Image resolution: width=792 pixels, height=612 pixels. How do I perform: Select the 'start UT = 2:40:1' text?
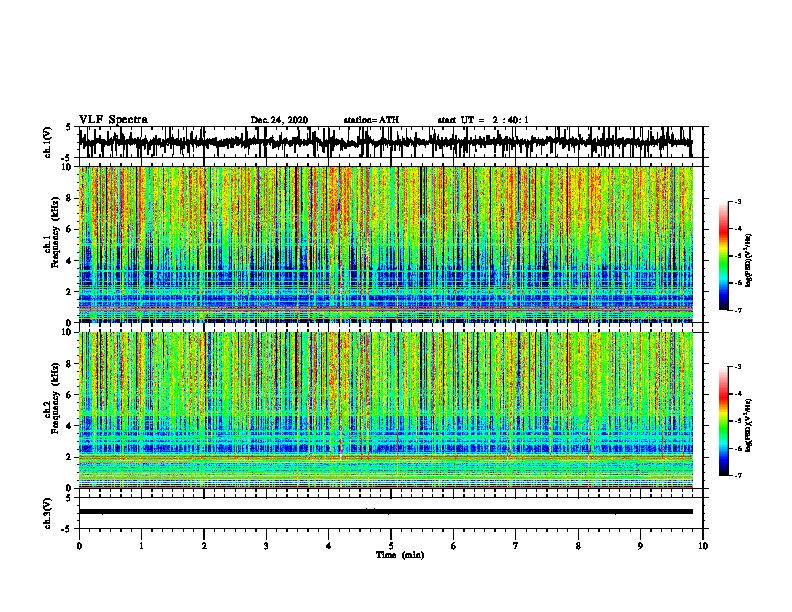[483, 120]
